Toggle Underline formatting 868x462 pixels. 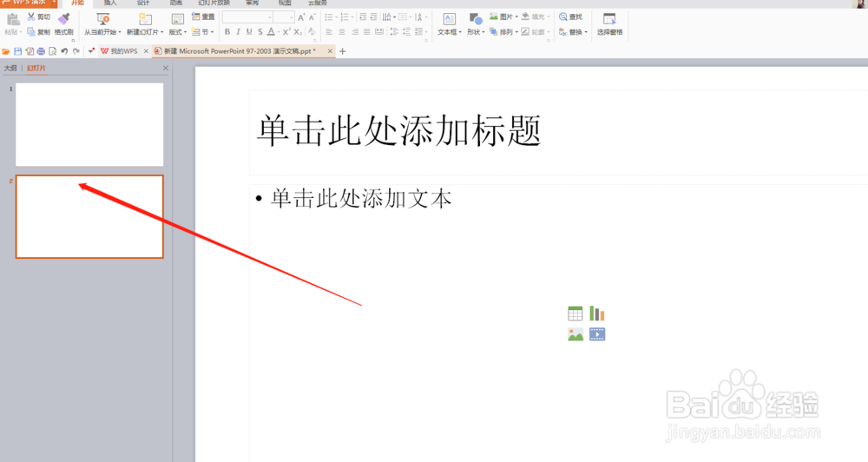point(249,31)
